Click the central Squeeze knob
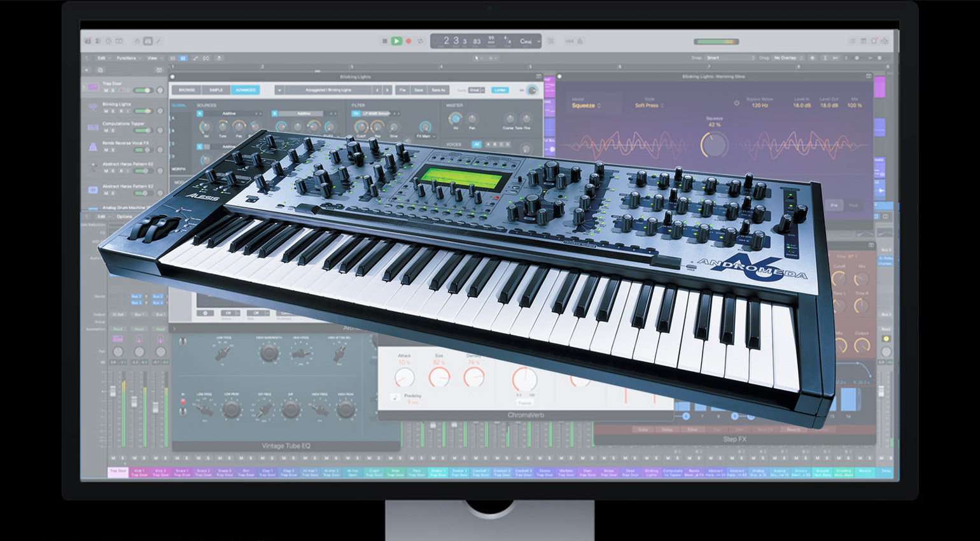 pos(714,144)
